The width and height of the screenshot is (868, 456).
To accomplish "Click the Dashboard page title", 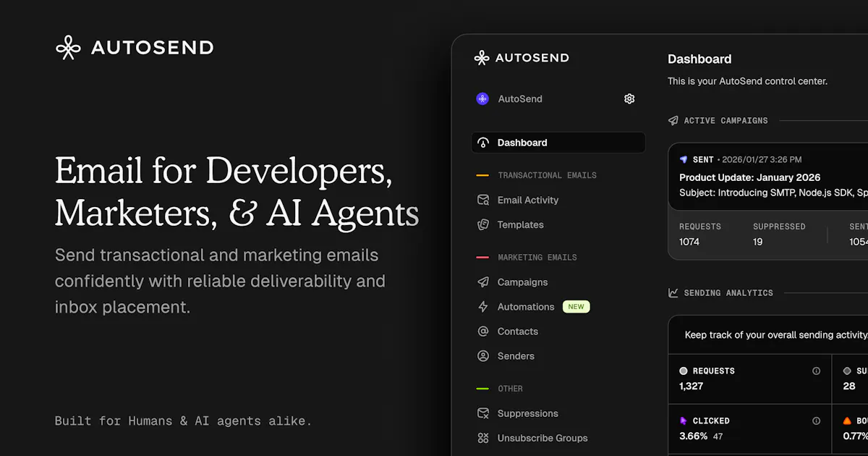I will click(x=699, y=59).
